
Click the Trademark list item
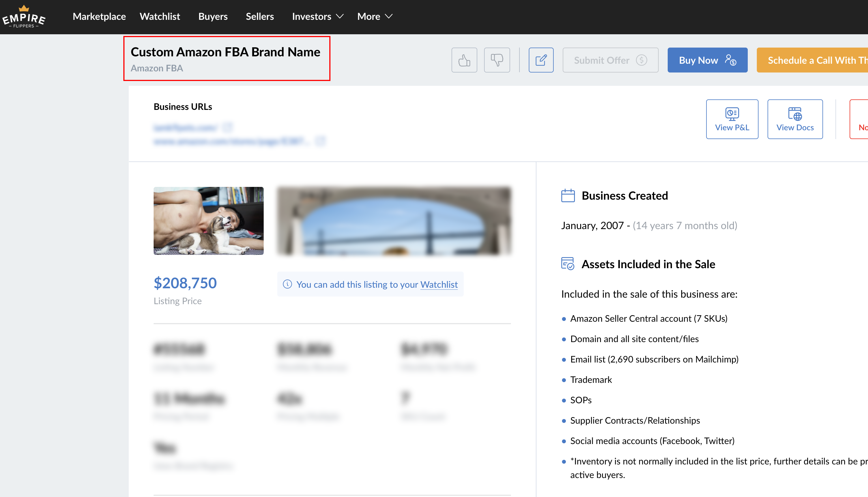(x=591, y=379)
